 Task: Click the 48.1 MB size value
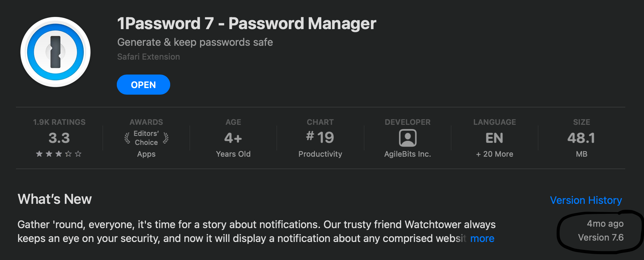coord(581,138)
